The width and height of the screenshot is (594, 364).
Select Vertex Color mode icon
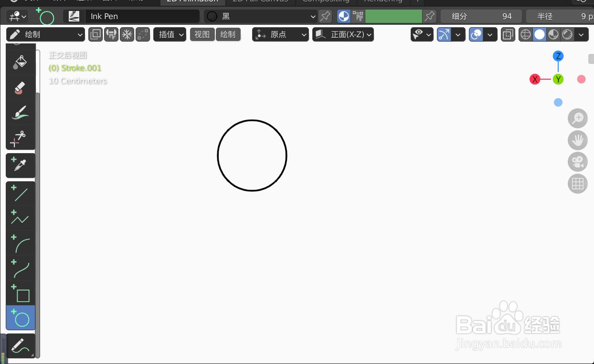tap(358, 16)
